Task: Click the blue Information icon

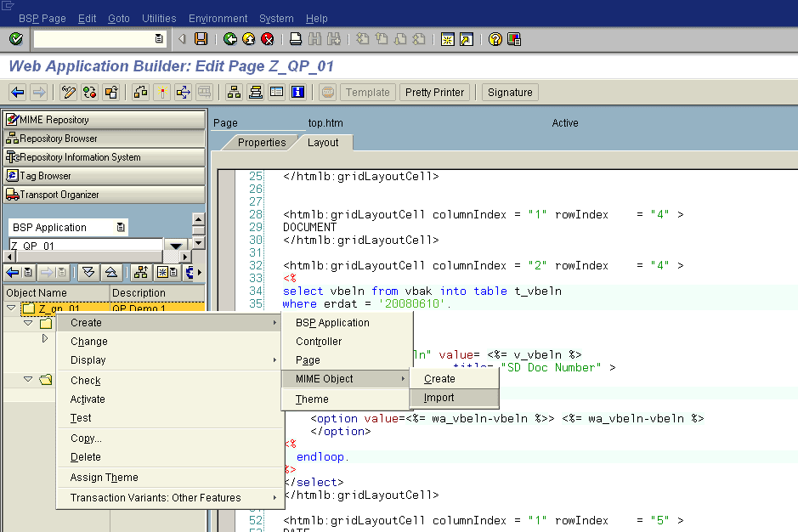Action: pyautogui.click(x=298, y=92)
